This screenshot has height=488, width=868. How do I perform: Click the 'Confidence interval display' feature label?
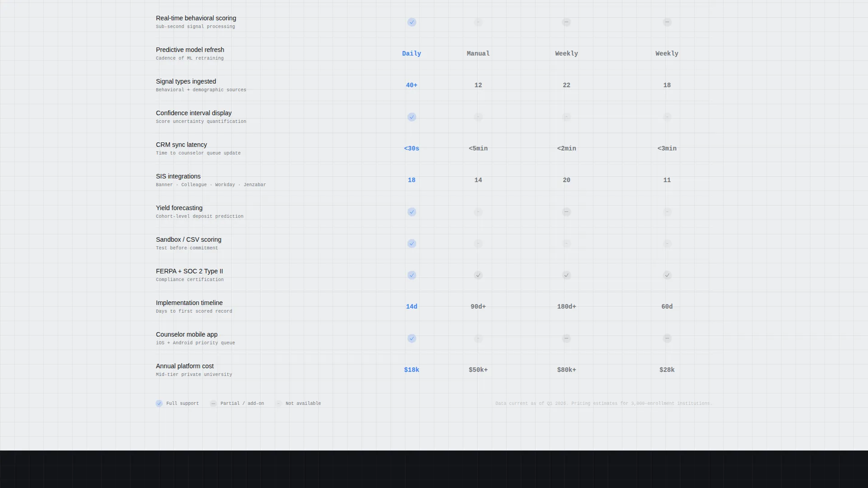click(x=193, y=113)
